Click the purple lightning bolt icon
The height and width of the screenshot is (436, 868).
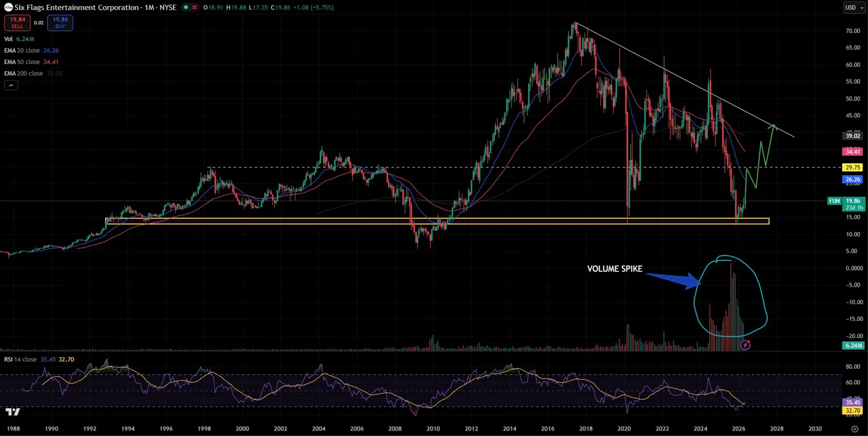click(x=746, y=345)
